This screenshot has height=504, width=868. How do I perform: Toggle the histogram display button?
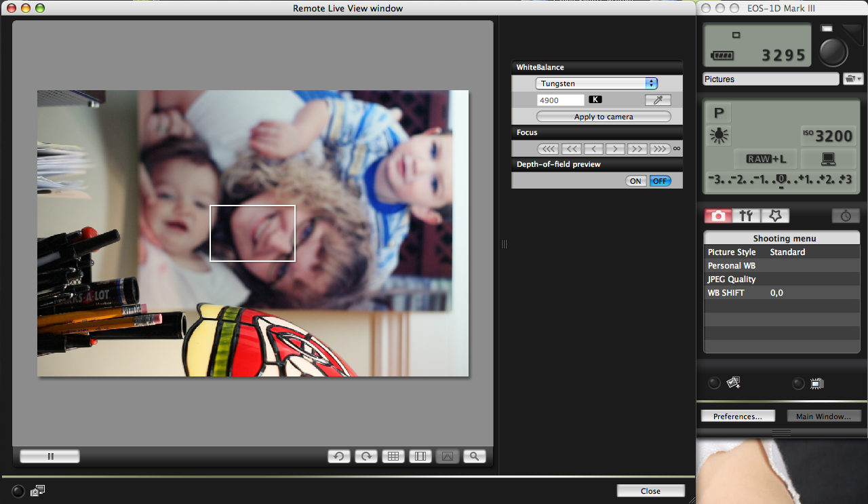coord(448,457)
